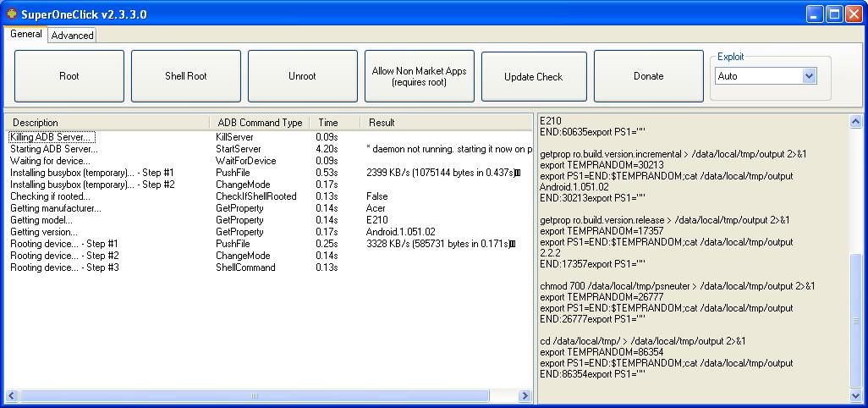Click the SuperOneClick Android icon in title bar
Screen dimensions: 868x408
point(11,14)
